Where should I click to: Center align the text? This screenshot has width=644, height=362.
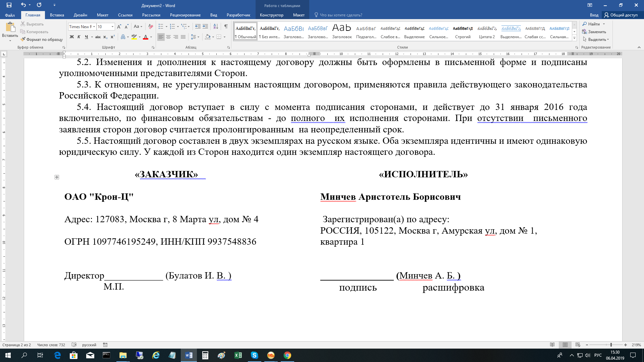(x=168, y=37)
